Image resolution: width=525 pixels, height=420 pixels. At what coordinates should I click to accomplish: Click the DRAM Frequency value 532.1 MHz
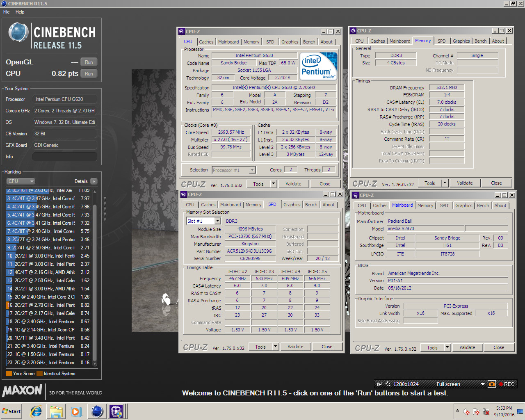[x=447, y=87]
